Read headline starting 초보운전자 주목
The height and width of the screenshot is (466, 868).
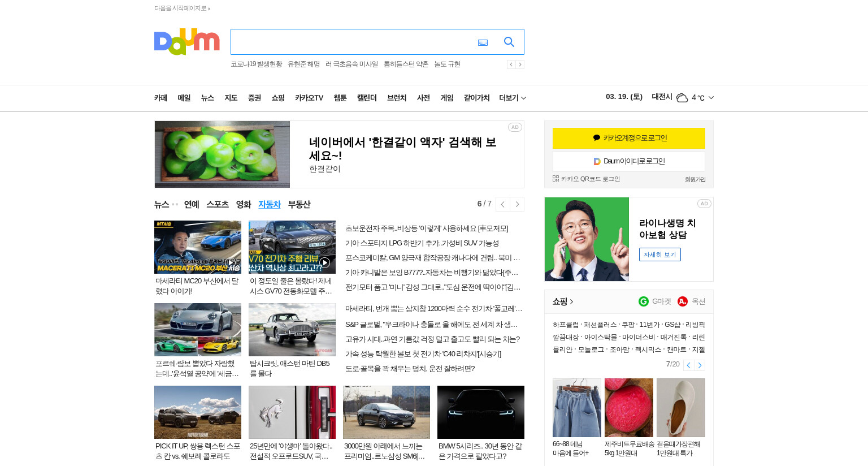click(x=427, y=228)
